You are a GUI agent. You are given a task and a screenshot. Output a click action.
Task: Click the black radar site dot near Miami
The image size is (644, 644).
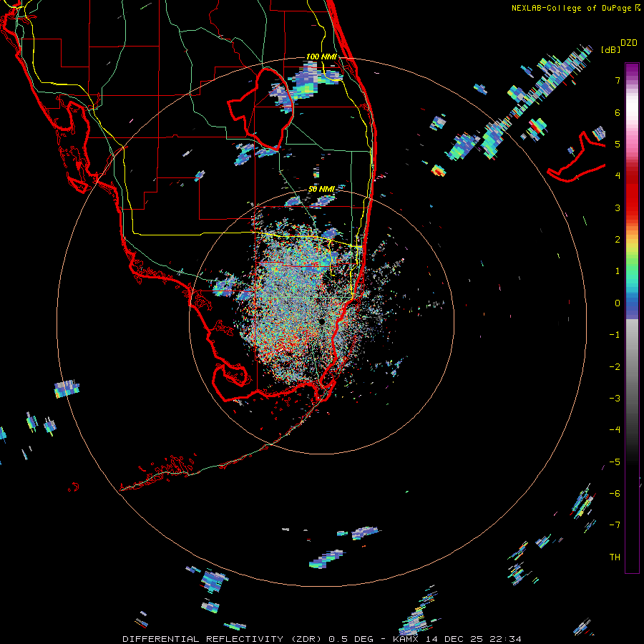pos(321,321)
